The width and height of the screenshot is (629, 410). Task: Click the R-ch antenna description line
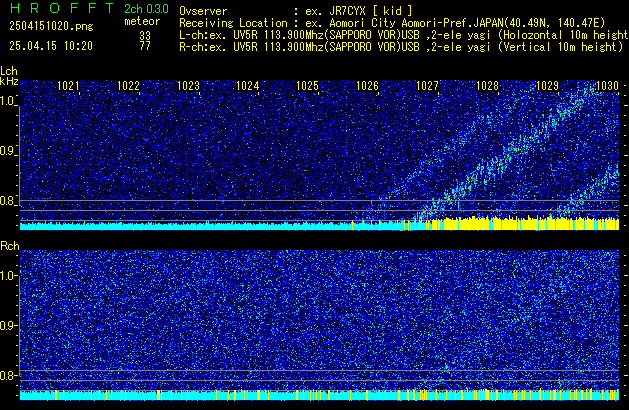[401, 47]
